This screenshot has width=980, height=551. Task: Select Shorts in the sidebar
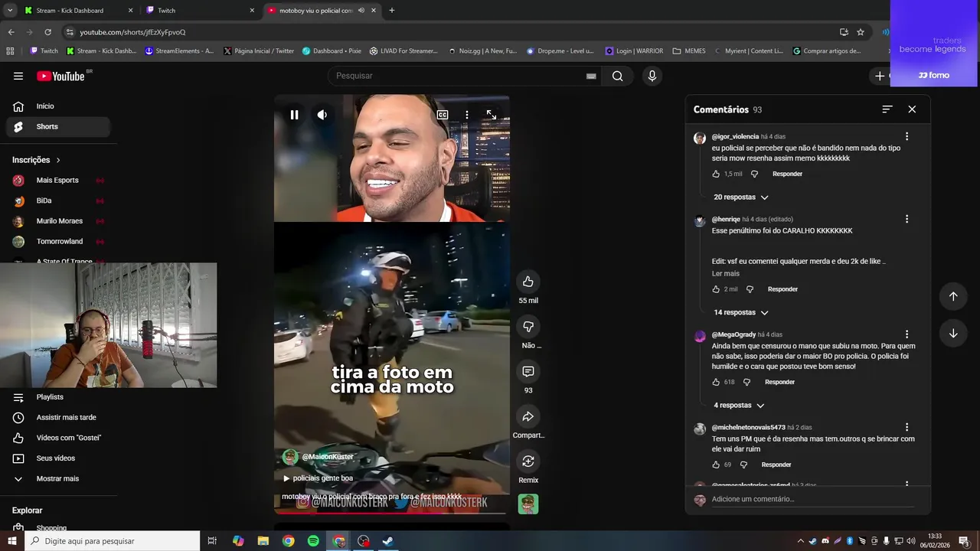tap(58, 126)
